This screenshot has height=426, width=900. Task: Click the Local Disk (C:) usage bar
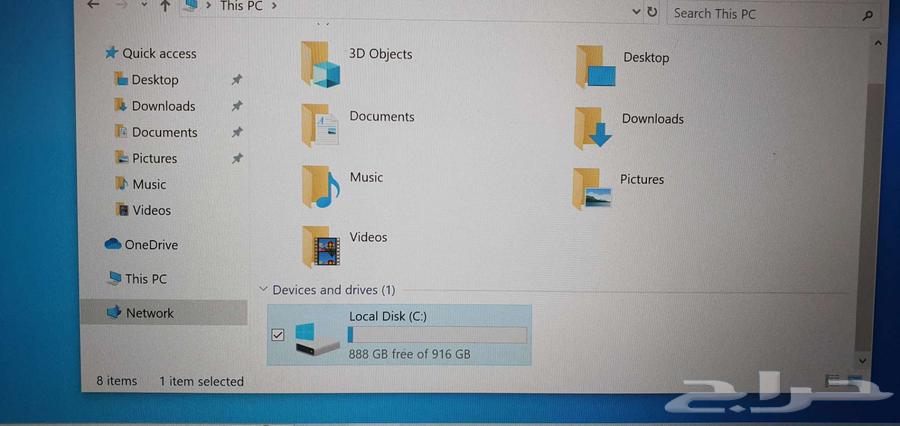437,335
